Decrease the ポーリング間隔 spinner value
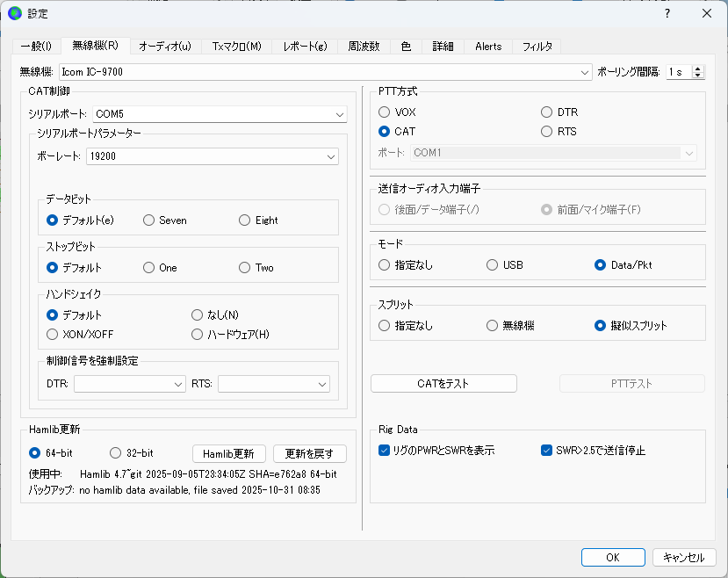The width and height of the screenshot is (728, 578). pyautogui.click(x=697, y=76)
